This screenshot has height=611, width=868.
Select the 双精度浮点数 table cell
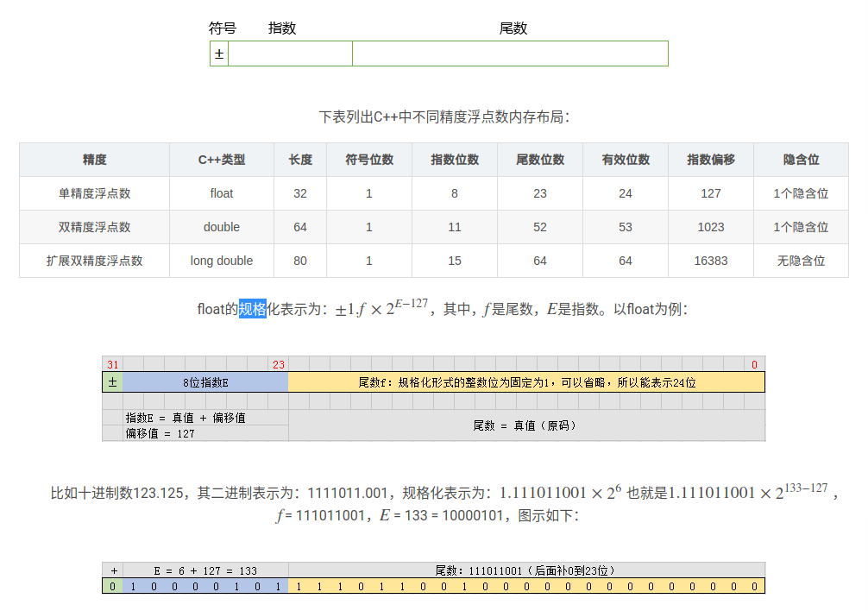pos(95,228)
